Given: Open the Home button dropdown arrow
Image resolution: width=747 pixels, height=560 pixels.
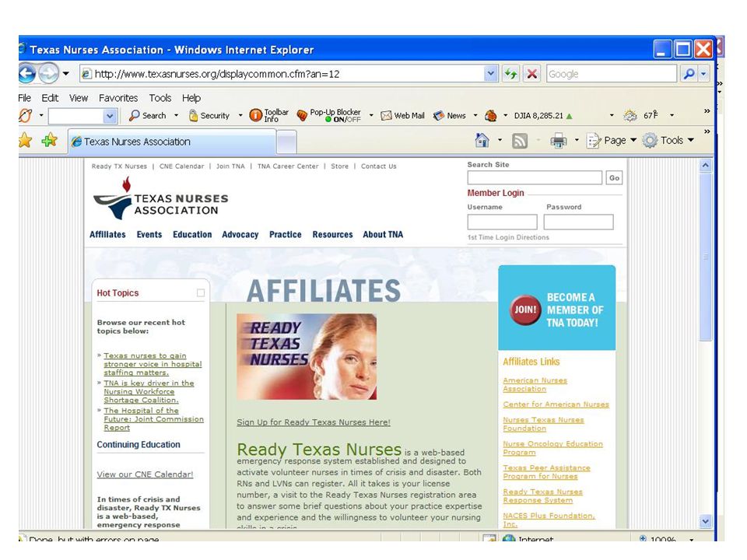Looking at the screenshot, I should 500,141.
